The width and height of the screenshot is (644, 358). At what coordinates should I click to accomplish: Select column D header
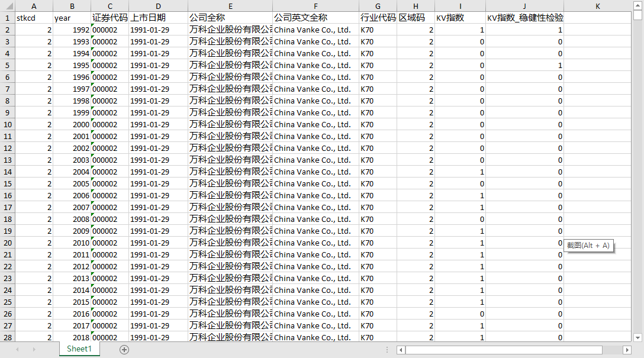(158, 6)
